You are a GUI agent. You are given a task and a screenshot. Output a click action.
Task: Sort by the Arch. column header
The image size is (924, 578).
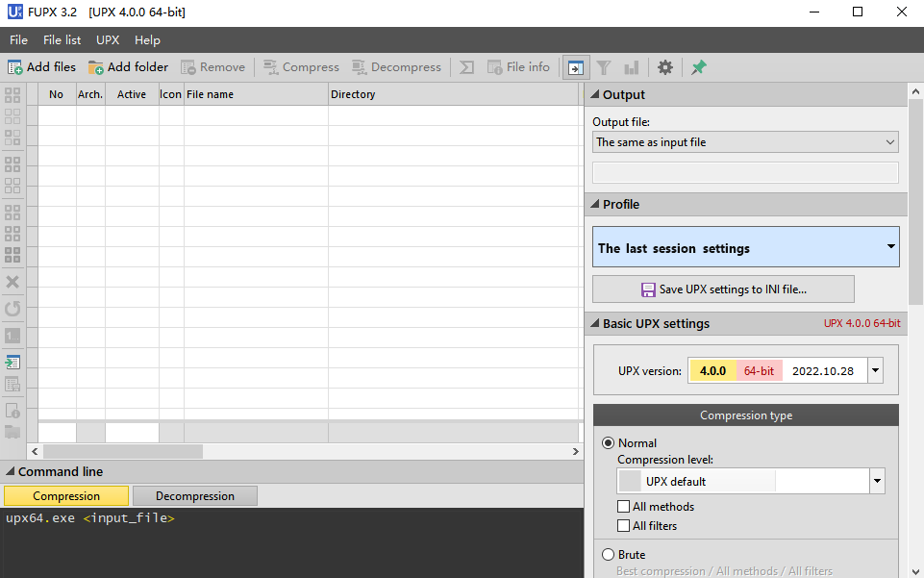coord(90,94)
